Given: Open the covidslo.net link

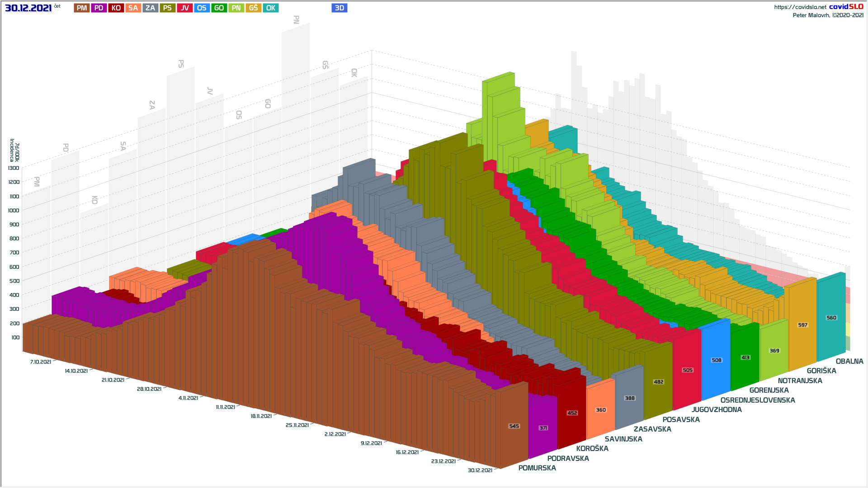Looking at the screenshot, I should [800, 7].
